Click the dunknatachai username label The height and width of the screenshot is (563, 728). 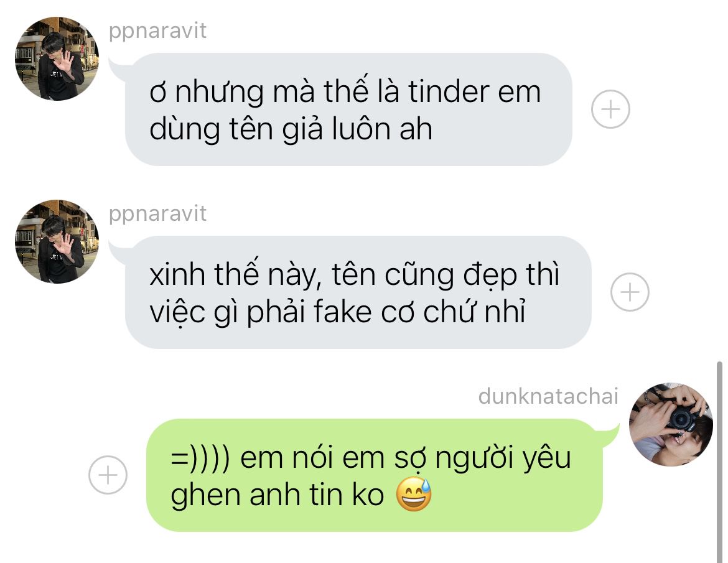pyautogui.click(x=548, y=396)
